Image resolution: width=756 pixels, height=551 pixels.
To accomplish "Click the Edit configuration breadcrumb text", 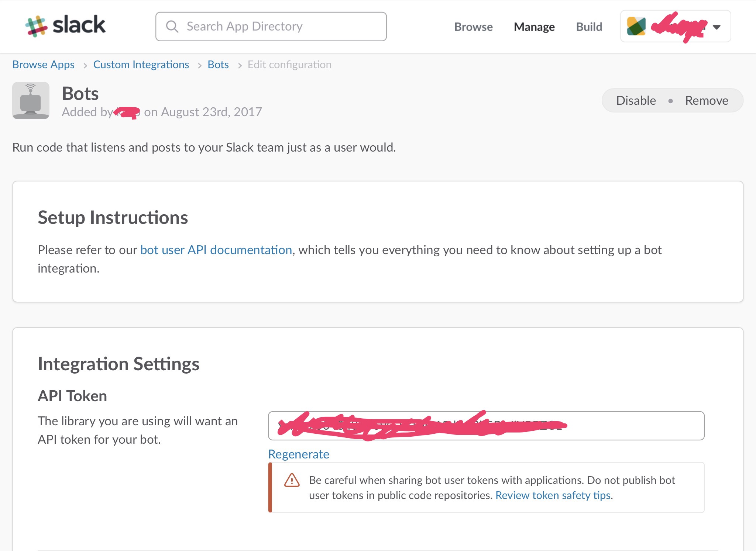I will 289,64.
